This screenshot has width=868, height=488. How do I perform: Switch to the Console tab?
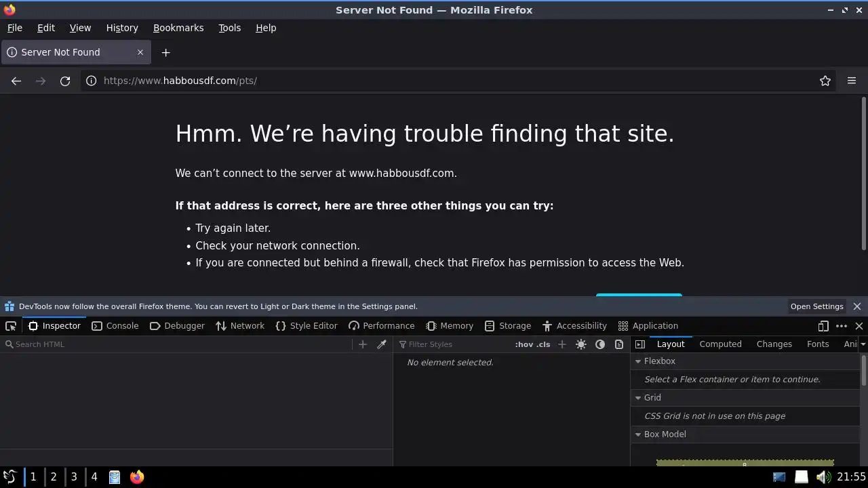click(115, 326)
